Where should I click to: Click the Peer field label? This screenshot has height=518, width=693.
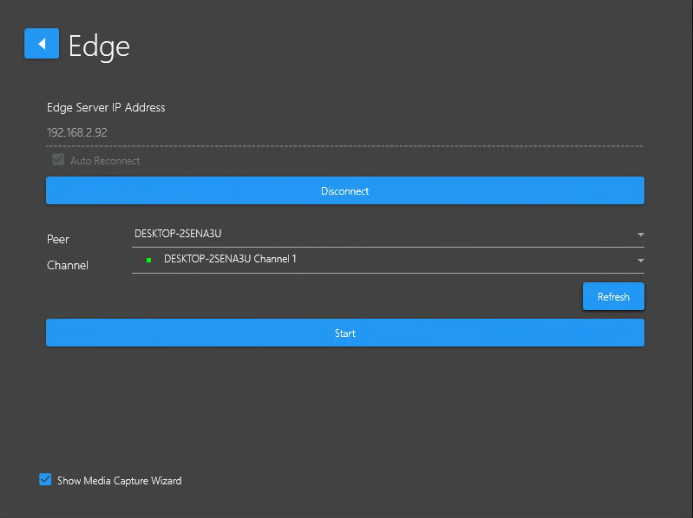[x=58, y=240]
